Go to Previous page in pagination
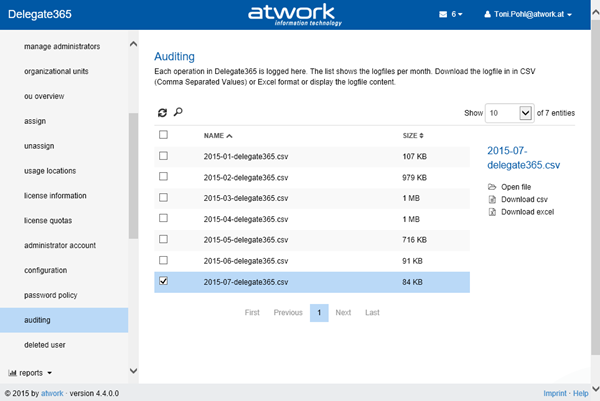This screenshot has height=401, width=600. (x=288, y=313)
